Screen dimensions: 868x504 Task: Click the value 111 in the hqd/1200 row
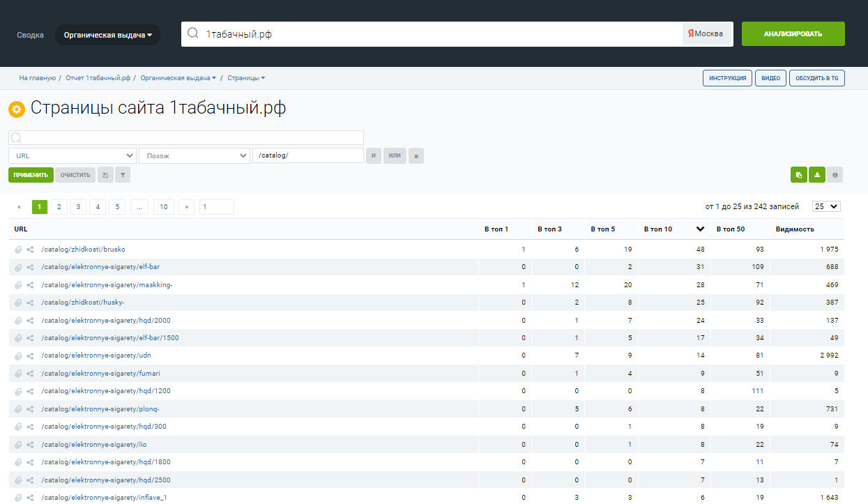click(x=759, y=391)
